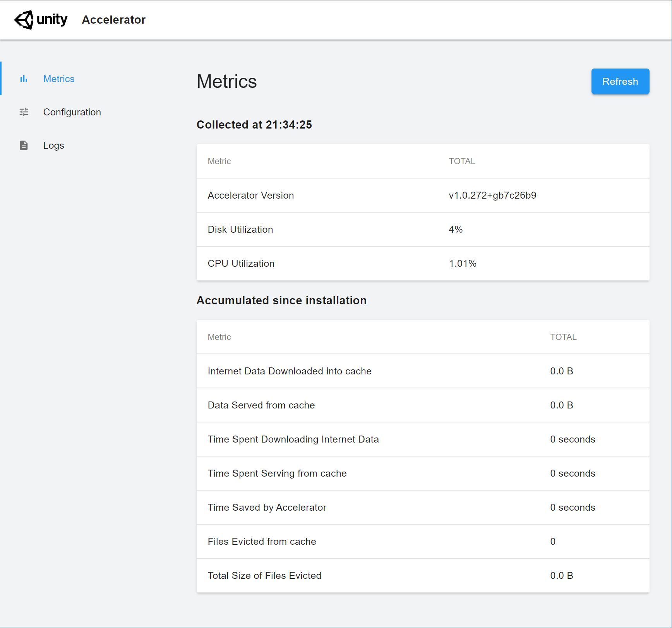The image size is (672, 628).
Task: Click TOTAL column header in accumulated table
Action: click(x=563, y=337)
